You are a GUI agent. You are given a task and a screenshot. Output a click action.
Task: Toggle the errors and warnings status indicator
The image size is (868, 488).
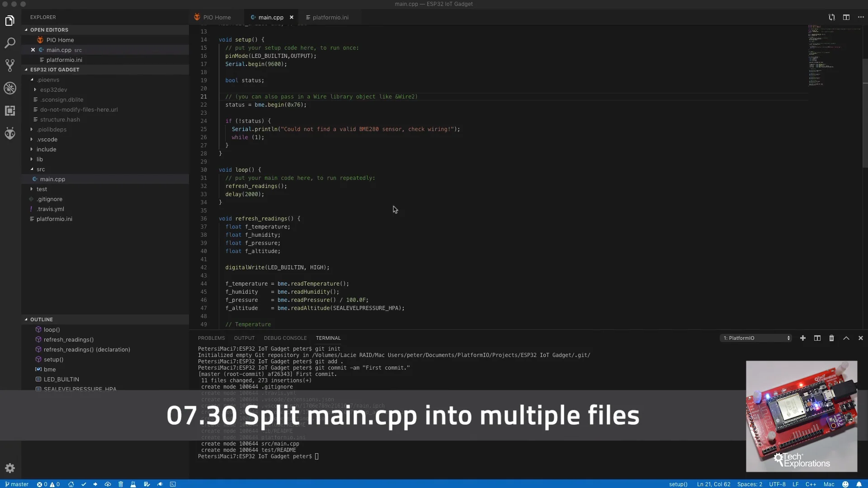[x=48, y=484]
